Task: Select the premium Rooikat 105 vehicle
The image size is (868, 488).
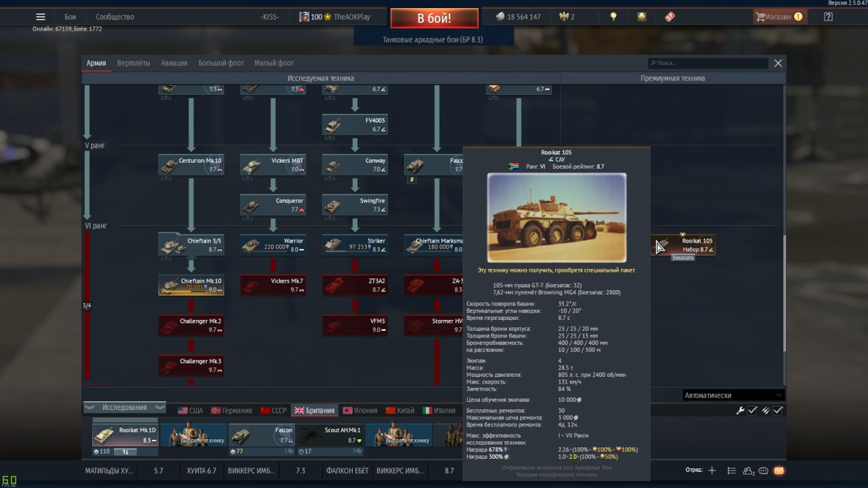Action: tap(683, 245)
